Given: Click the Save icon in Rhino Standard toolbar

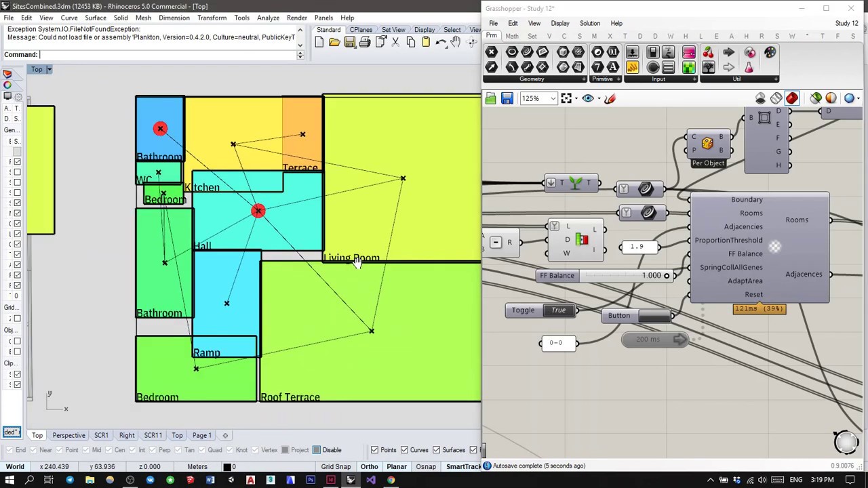Looking at the screenshot, I should [x=350, y=42].
